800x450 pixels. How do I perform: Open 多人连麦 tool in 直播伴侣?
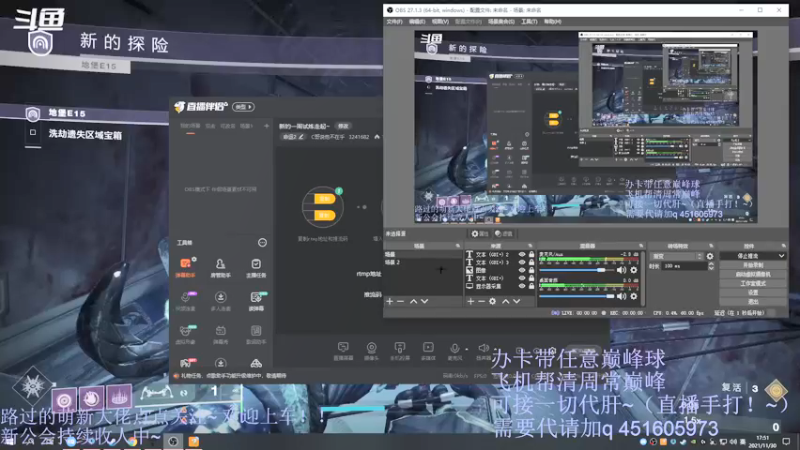pyautogui.click(x=220, y=301)
